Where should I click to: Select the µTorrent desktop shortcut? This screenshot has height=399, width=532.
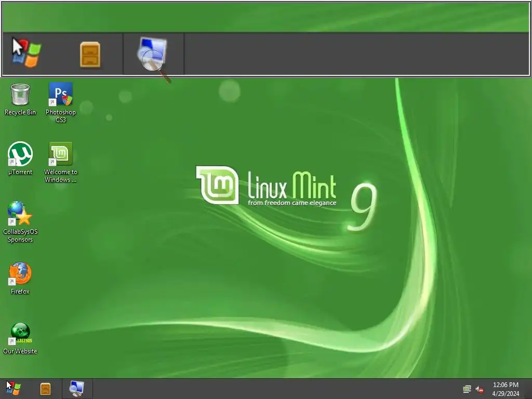click(x=20, y=158)
